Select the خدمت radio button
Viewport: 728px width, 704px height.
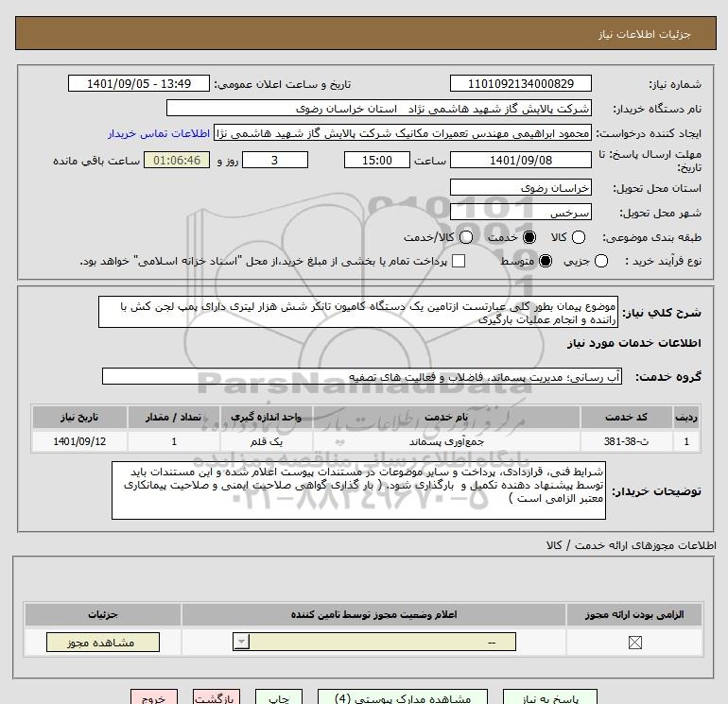529,237
